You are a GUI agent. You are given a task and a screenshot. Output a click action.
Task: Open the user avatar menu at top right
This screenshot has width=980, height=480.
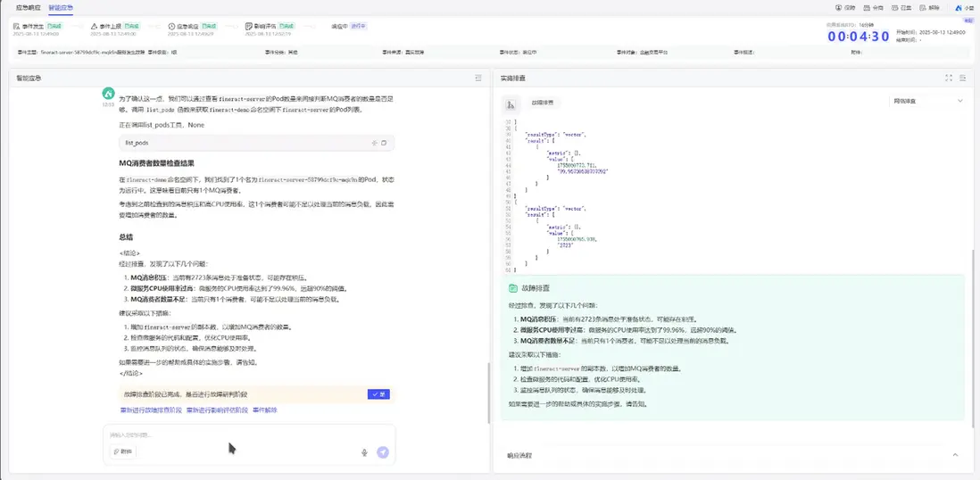click(x=964, y=7)
